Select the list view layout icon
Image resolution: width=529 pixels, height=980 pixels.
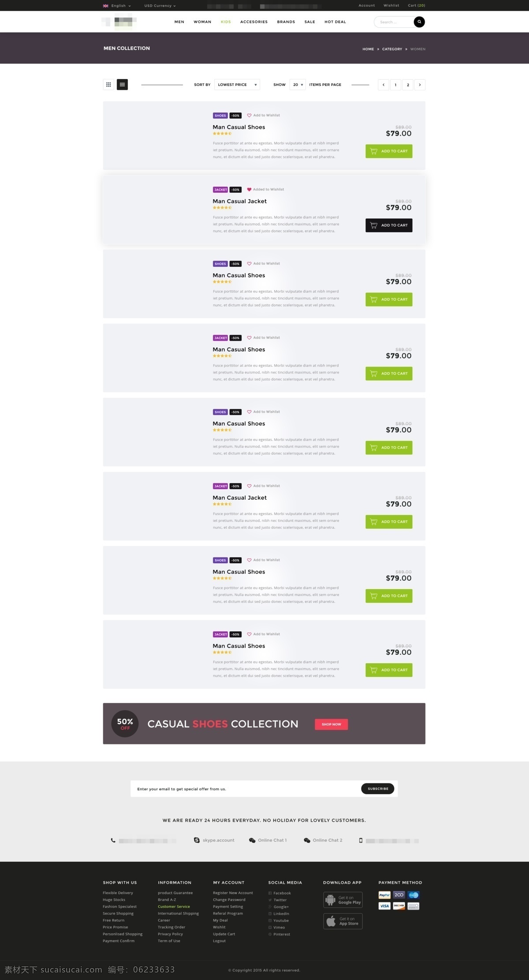122,85
